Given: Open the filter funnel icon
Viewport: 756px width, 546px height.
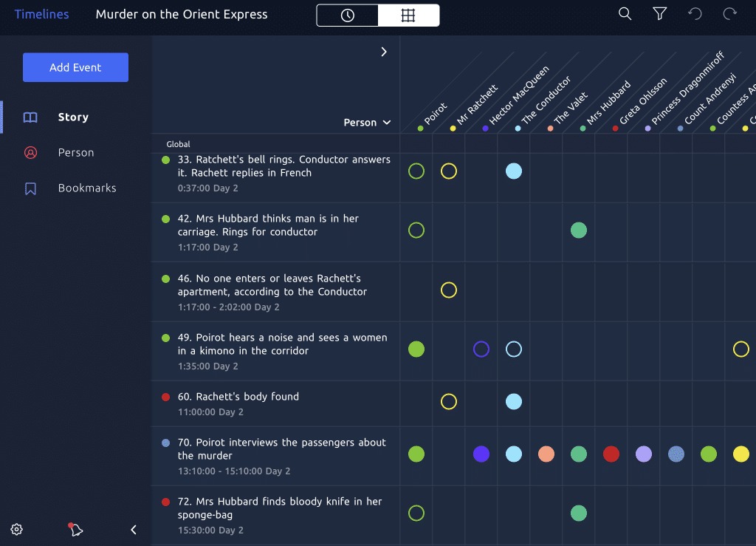Looking at the screenshot, I should pos(659,14).
